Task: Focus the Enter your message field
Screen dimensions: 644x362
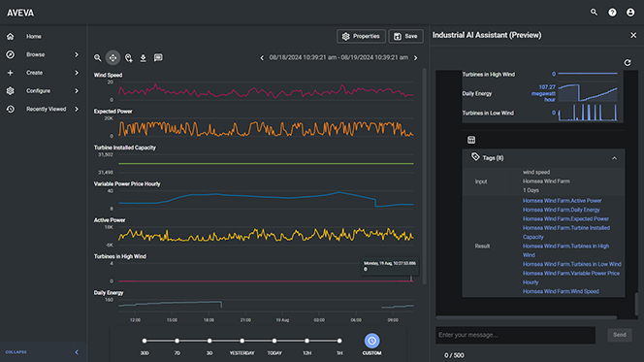Action: click(x=515, y=335)
